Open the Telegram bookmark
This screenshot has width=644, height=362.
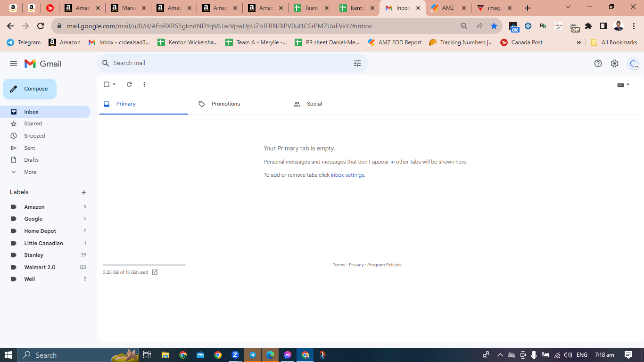click(x=24, y=42)
